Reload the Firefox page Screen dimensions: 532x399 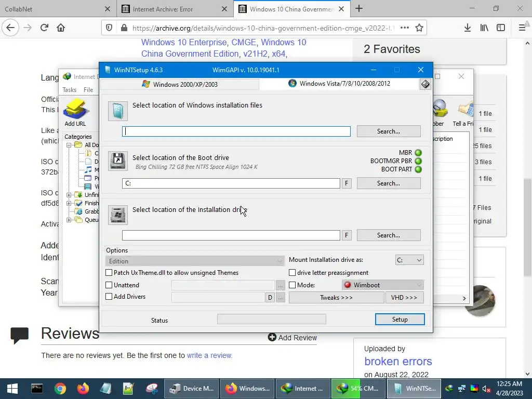pyautogui.click(x=44, y=28)
